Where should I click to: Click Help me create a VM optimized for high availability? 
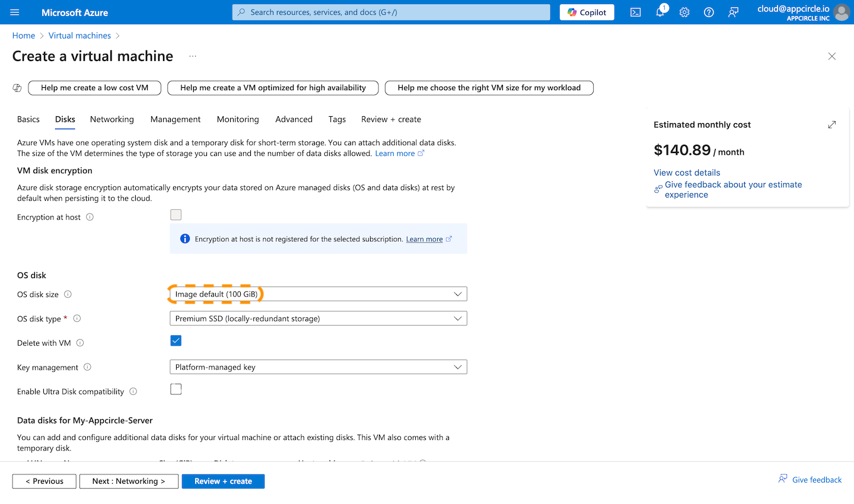tap(273, 88)
